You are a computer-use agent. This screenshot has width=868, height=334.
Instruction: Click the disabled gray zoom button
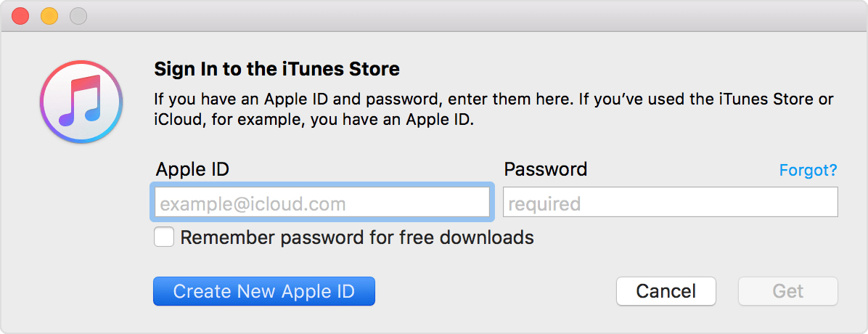(78, 16)
